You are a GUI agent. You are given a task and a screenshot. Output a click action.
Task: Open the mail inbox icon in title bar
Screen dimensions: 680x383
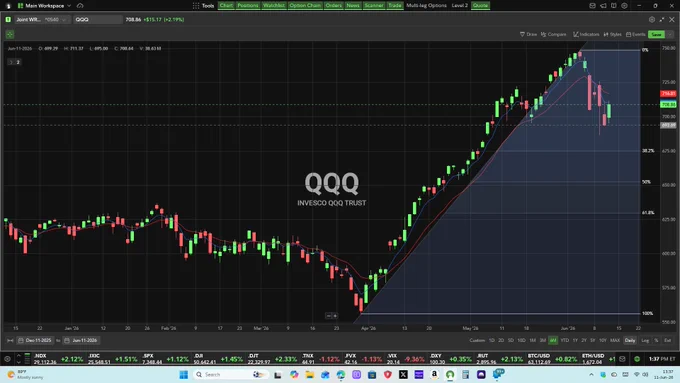(x=592, y=6)
